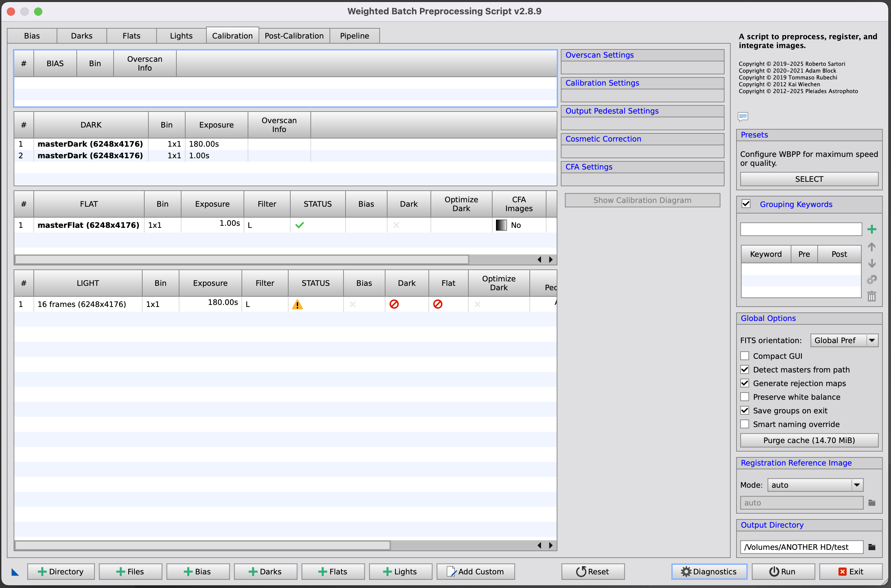Click the Run button

click(x=783, y=572)
